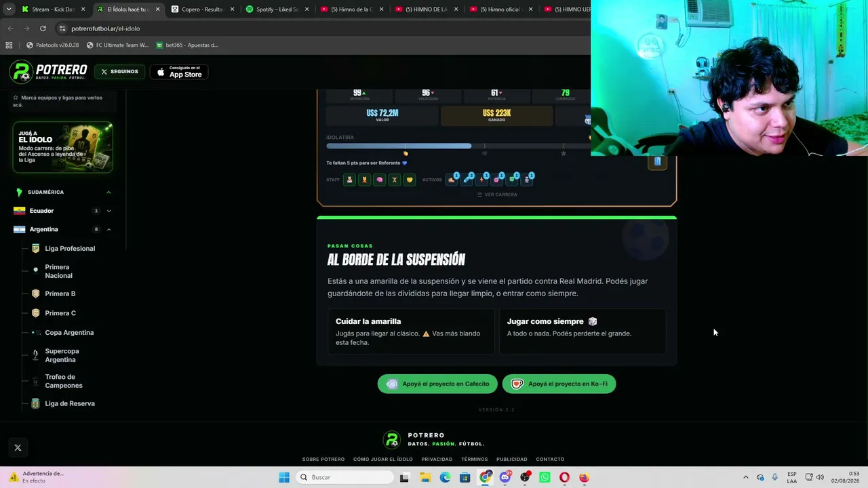
Task: Switch to the HIMNO DE LA YouTube tab
Action: coord(427,9)
